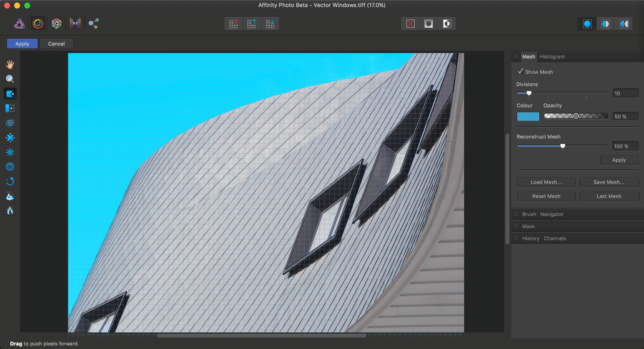Select the Liquify Pinch tool

(x=10, y=137)
